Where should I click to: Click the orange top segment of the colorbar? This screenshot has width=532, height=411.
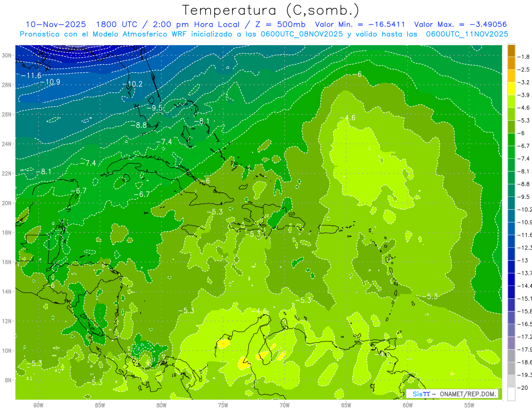pos(511,51)
